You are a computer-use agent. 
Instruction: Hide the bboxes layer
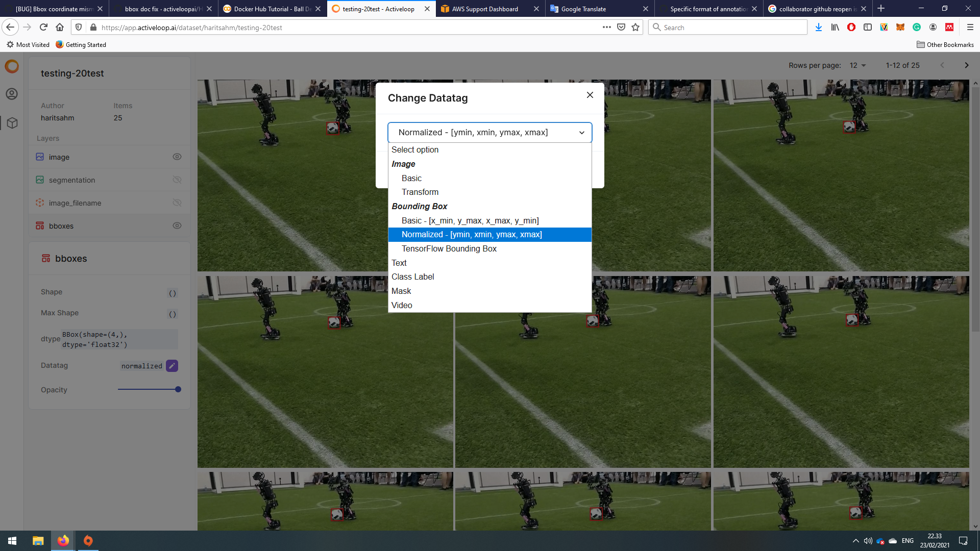click(177, 226)
